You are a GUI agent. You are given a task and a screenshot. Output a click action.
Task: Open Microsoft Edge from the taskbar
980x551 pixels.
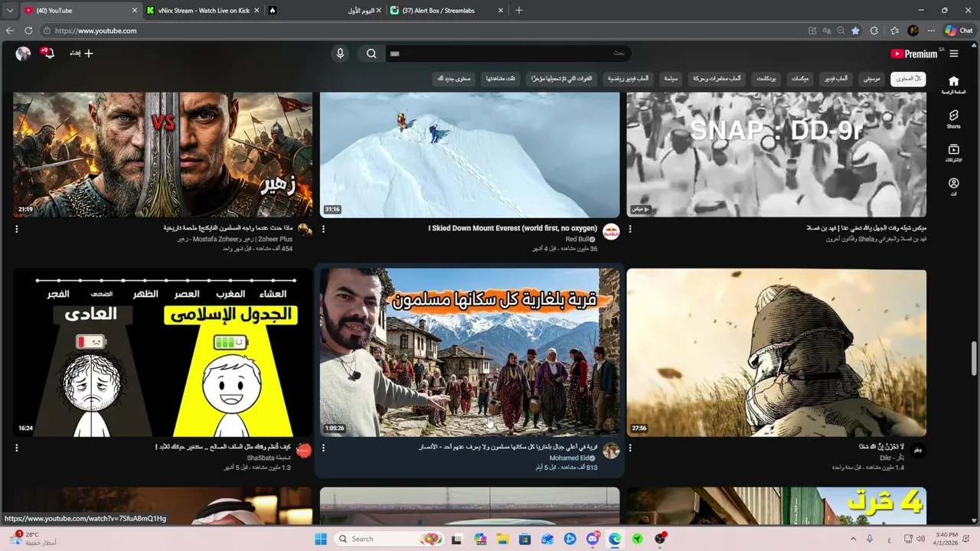click(x=615, y=539)
